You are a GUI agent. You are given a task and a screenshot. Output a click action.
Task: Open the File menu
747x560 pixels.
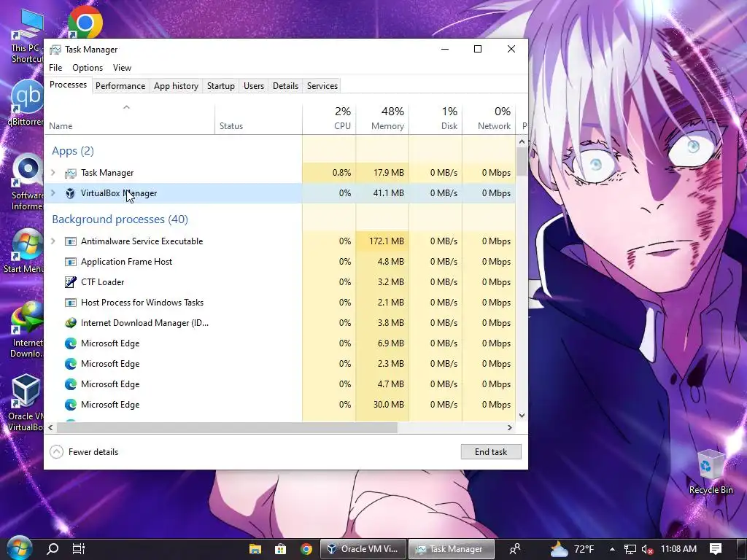(x=55, y=68)
